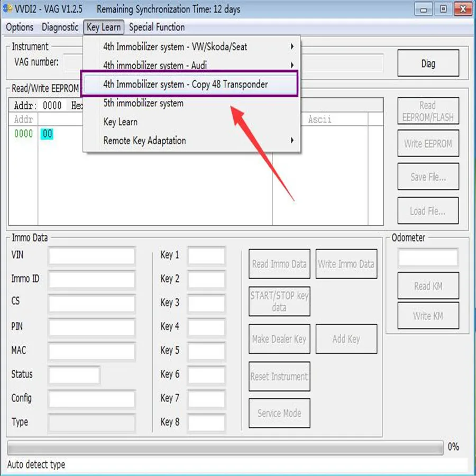Expand VW/Skoda/Seat submenu arrow
The height and width of the screenshot is (476, 476).
[x=292, y=47]
